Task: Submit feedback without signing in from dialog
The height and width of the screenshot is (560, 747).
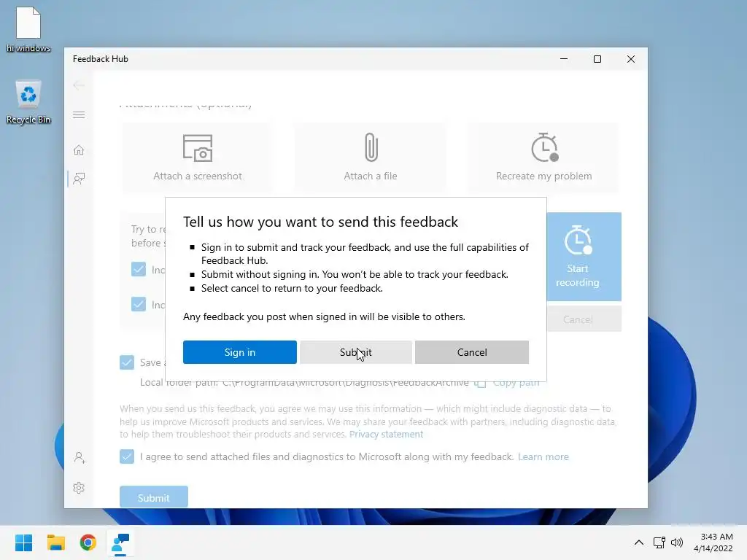Action: [x=356, y=352]
